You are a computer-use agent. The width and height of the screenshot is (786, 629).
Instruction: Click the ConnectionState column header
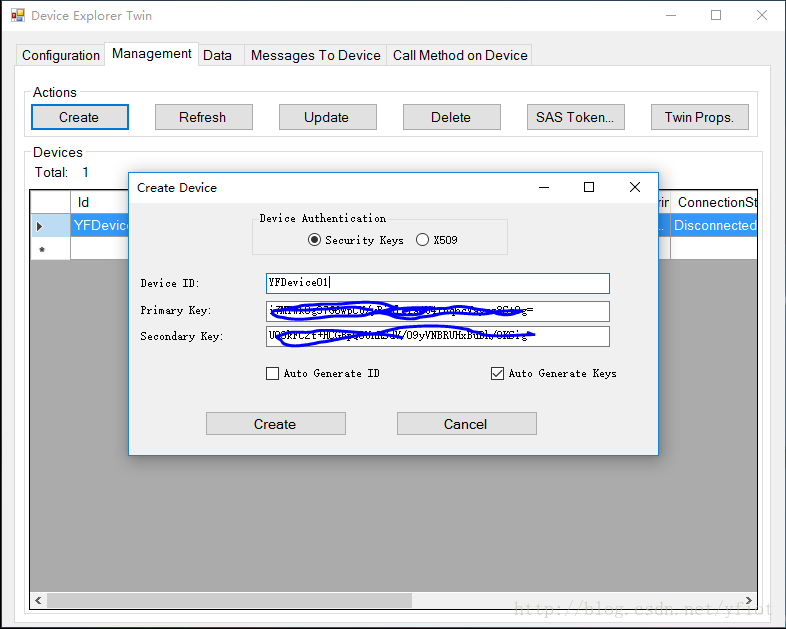click(x=714, y=202)
